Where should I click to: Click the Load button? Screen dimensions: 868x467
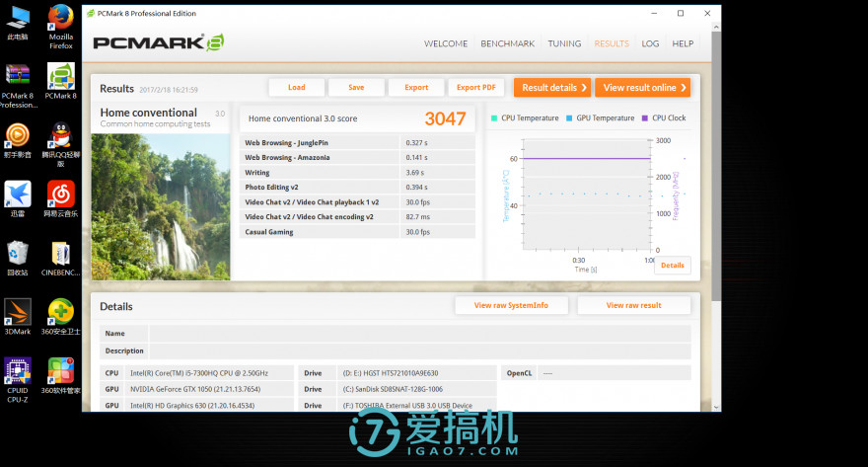(296, 88)
